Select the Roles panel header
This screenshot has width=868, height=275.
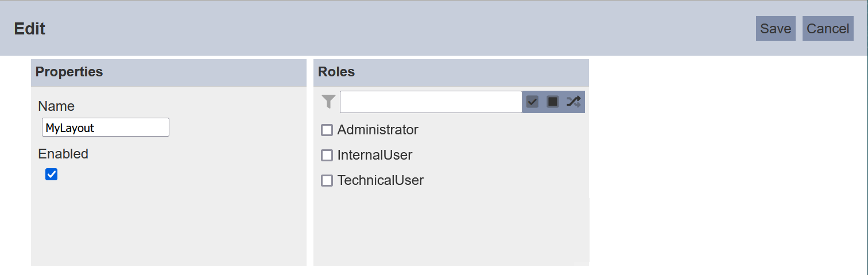451,72
